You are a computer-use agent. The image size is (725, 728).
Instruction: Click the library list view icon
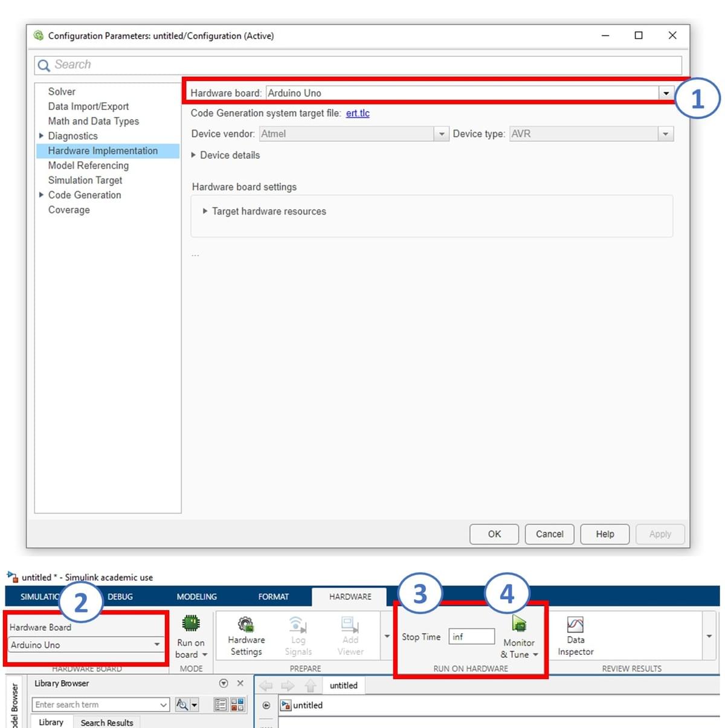pos(221,704)
